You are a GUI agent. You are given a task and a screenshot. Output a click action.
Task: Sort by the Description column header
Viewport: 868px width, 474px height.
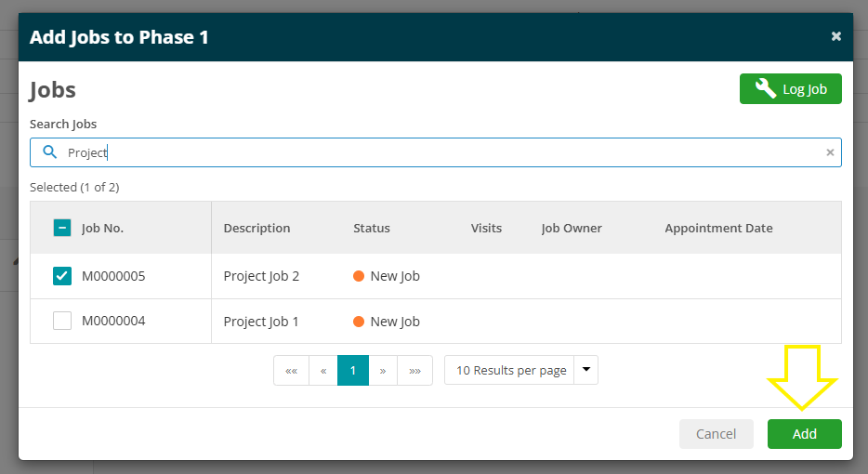coord(256,228)
